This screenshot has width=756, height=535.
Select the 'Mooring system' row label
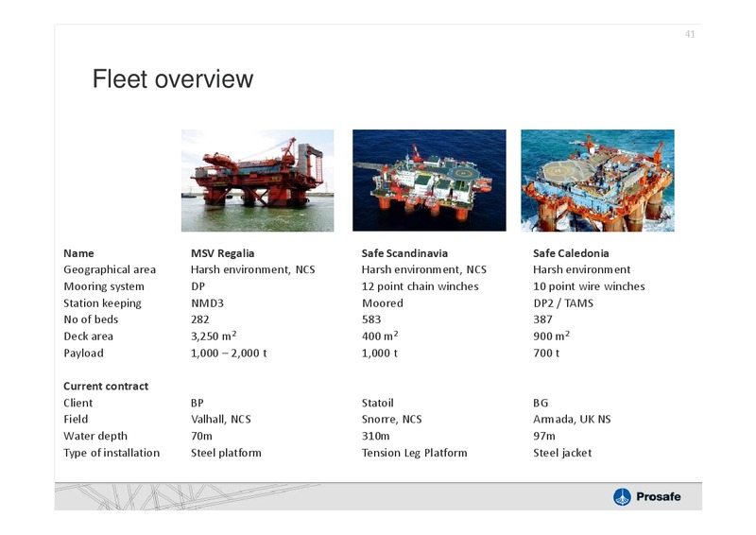click(104, 286)
